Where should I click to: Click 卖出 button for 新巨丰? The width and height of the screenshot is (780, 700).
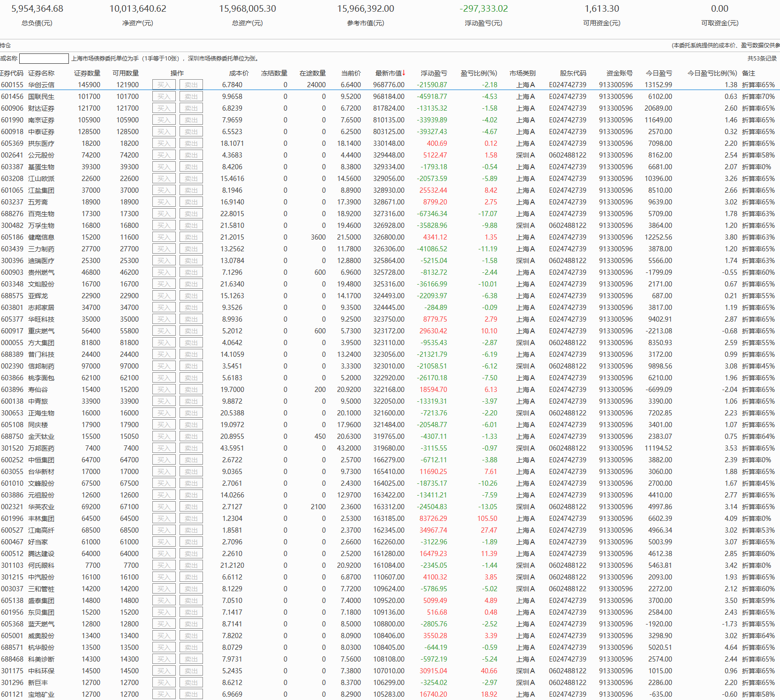(191, 683)
